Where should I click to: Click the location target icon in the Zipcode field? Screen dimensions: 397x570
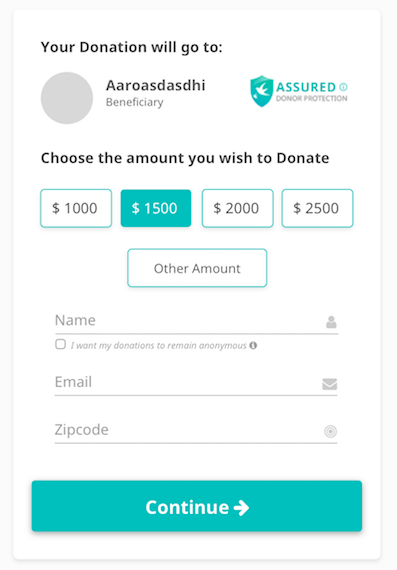coord(330,431)
